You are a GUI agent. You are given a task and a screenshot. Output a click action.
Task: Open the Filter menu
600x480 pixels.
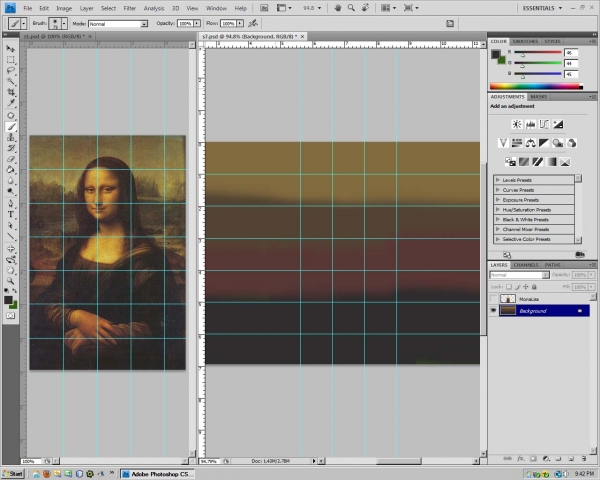[130, 8]
